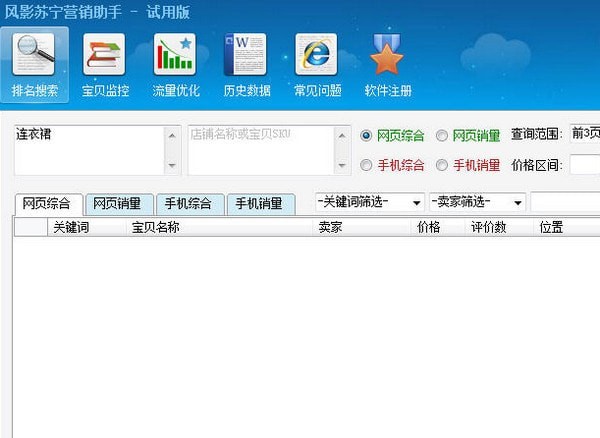Open the 流量优化 traffic optimization chart icon
This screenshot has width=600, height=438.
click(x=175, y=65)
